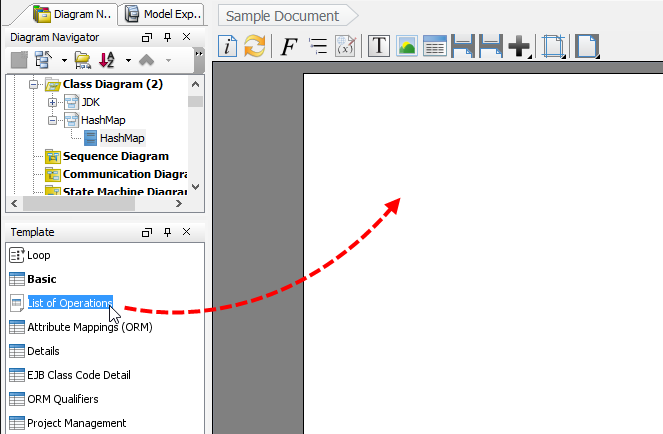Collapse the Class Diagram (2) node
The width and height of the screenshot is (663, 434).
(x=33, y=85)
